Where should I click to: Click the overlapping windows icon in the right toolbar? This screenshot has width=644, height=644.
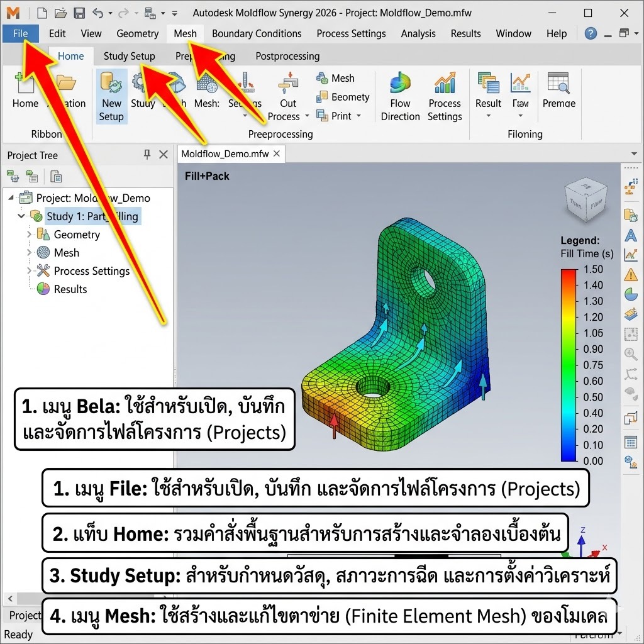pyautogui.click(x=630, y=418)
